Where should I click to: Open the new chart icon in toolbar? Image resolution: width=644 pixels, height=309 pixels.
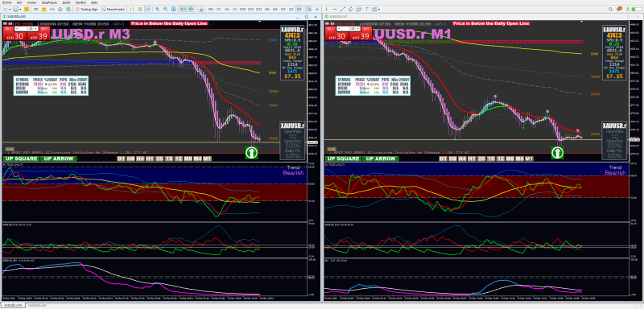click(6, 9)
